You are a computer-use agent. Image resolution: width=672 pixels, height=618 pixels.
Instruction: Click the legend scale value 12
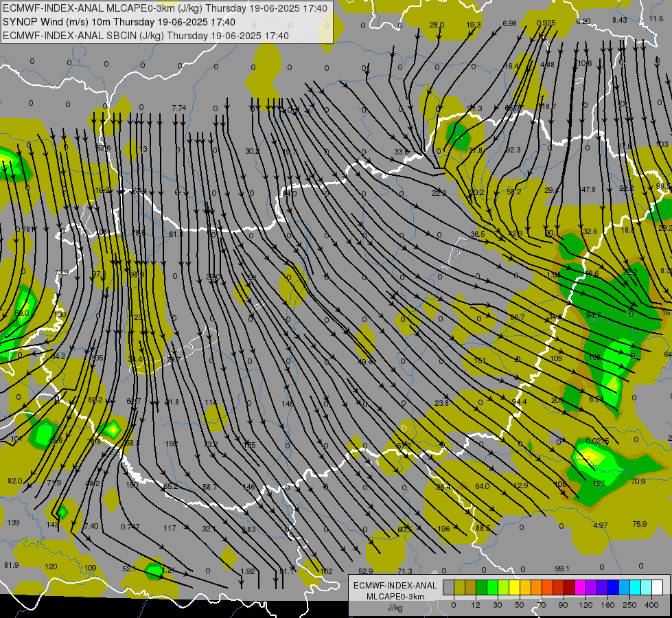(476, 605)
